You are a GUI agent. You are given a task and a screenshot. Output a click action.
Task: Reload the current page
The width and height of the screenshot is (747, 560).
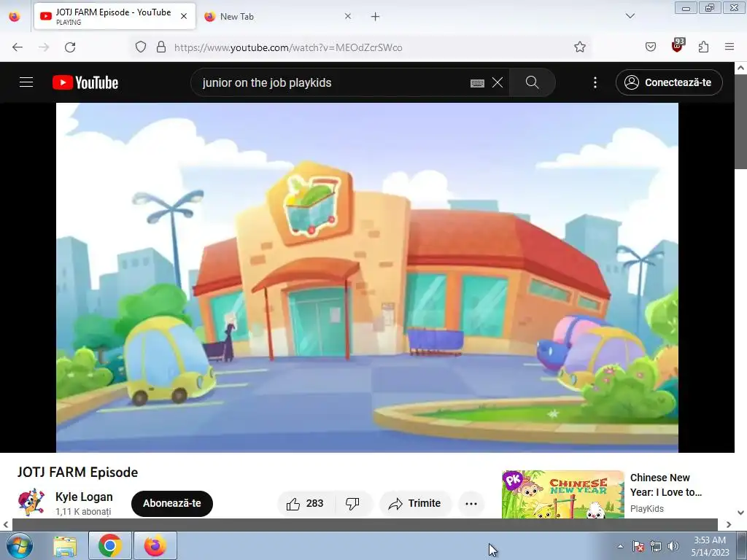(70, 47)
